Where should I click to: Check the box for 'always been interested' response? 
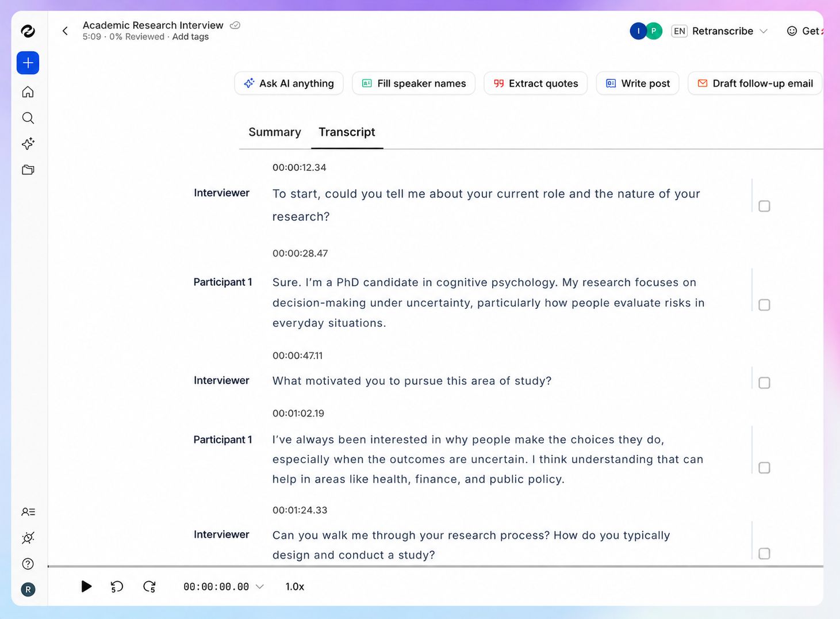(764, 468)
